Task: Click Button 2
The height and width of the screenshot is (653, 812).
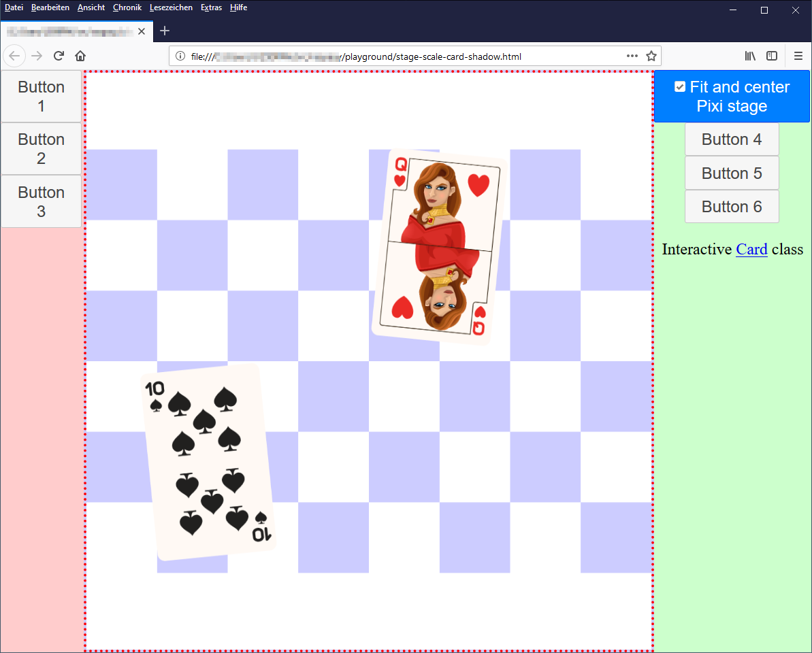Action: (42, 149)
